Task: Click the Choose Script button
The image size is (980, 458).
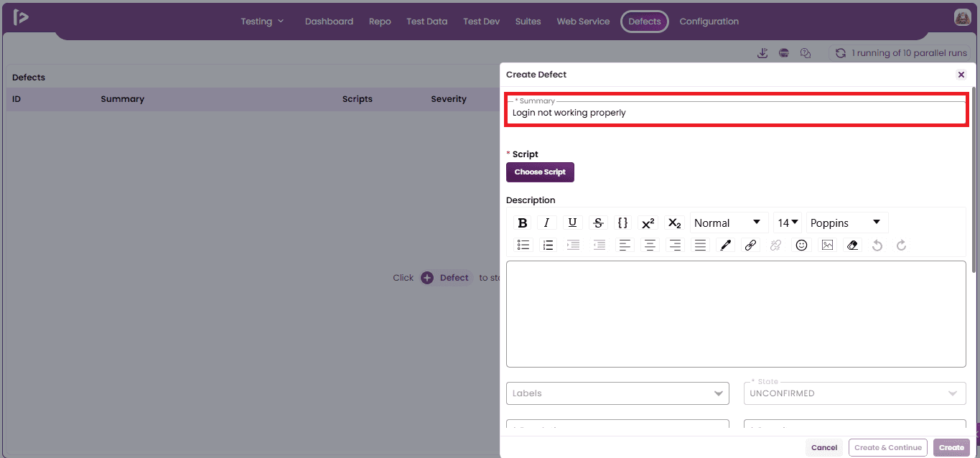Action: (x=540, y=172)
